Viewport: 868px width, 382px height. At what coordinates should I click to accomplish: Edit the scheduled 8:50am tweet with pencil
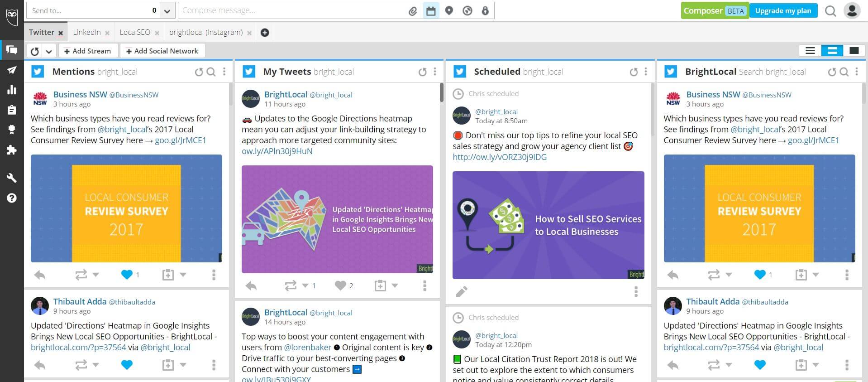tap(462, 291)
